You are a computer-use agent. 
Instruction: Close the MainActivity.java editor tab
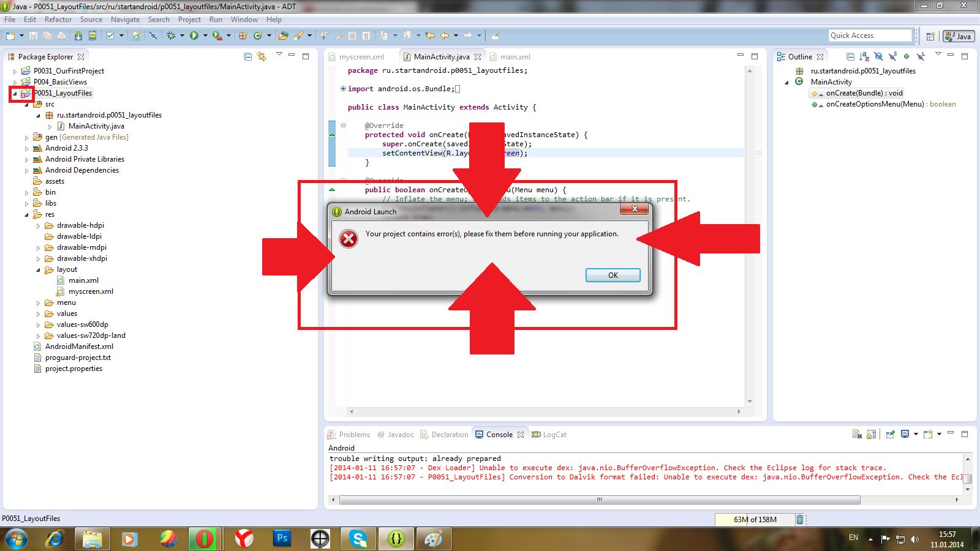click(478, 57)
